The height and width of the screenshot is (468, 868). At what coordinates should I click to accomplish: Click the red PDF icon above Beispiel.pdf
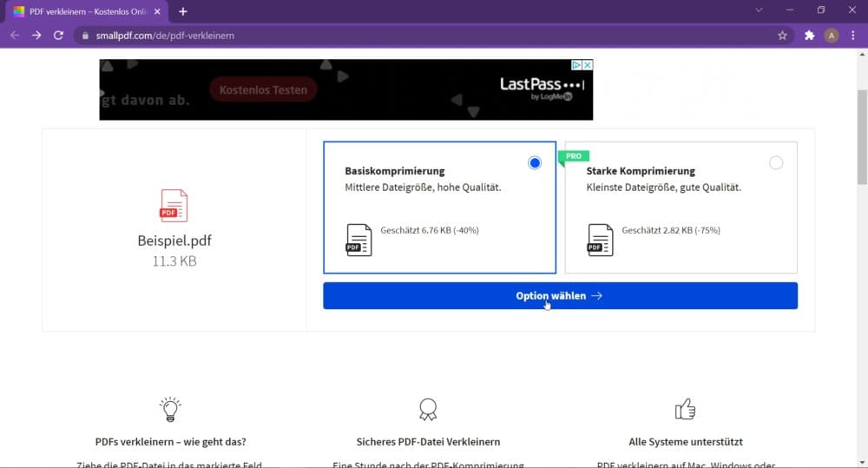click(174, 206)
